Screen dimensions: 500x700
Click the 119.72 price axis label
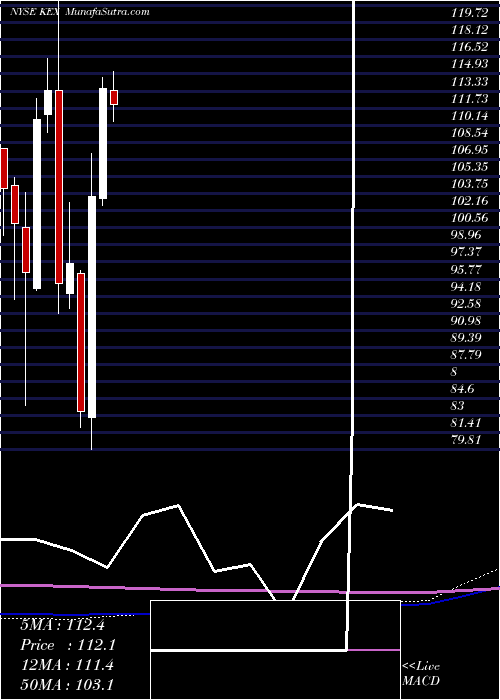tap(469, 13)
